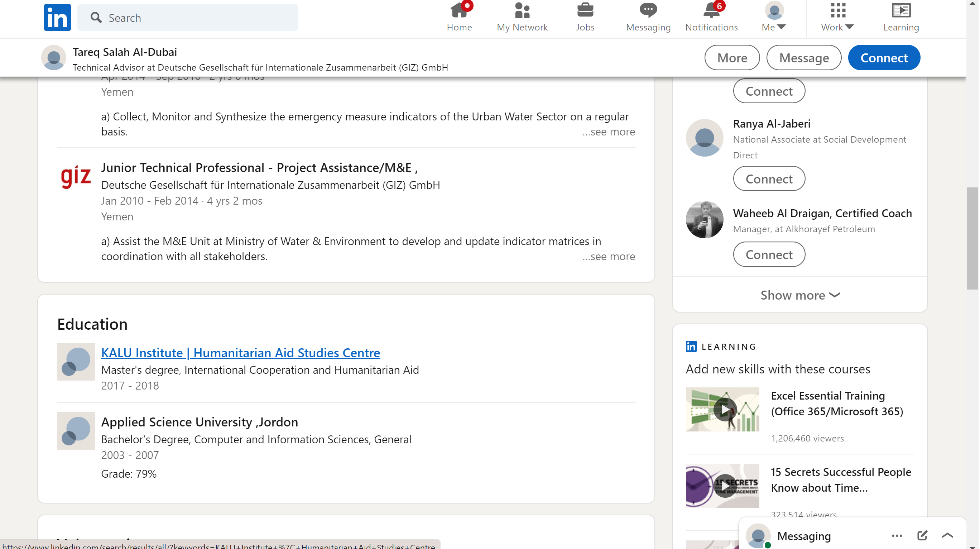Open the Learning nav icon
Screen dimensions: 980x549
tap(900, 11)
